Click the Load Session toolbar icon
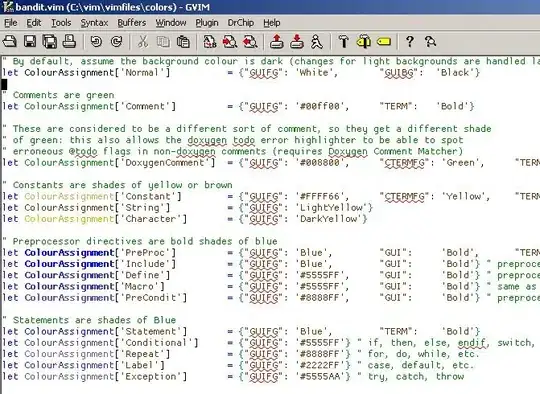Screen dimensions: 540x394 277,42
